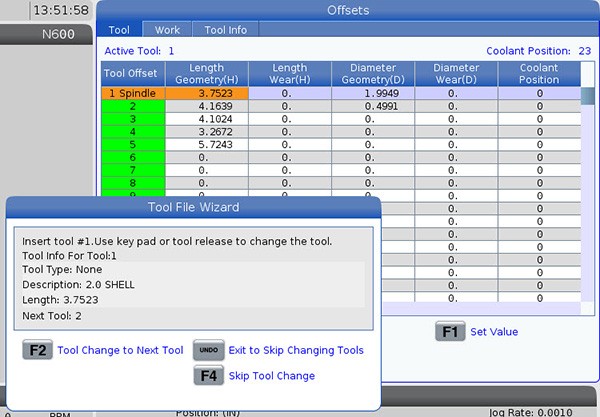Click the offsets table scrollbar thumb
This screenshot has height=417, width=600.
tap(587, 96)
